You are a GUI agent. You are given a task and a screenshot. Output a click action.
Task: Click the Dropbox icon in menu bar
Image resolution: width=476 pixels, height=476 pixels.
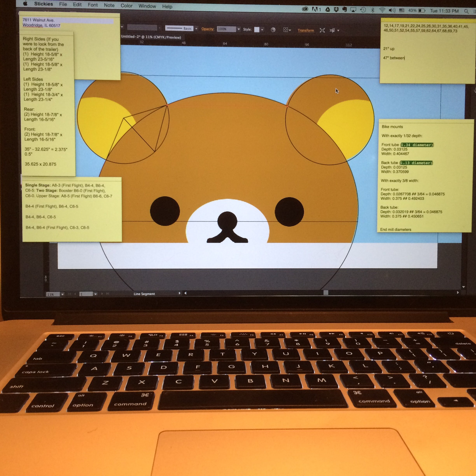[336, 10]
